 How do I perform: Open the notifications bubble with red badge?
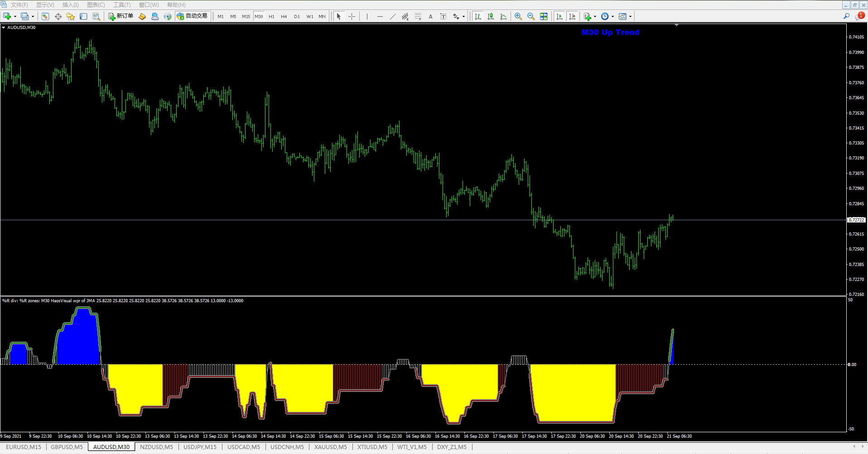pos(859,16)
